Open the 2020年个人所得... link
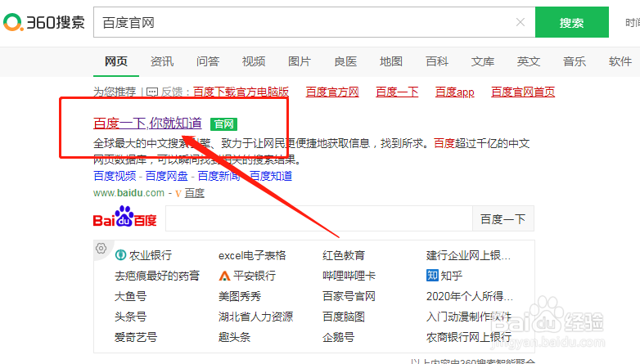The height and width of the screenshot is (364, 640). point(470,296)
